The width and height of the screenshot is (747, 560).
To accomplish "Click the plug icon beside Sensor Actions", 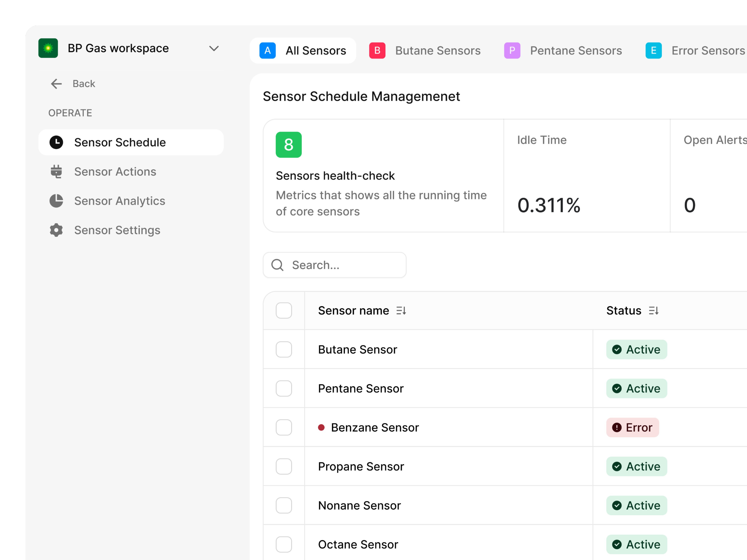I will point(56,172).
